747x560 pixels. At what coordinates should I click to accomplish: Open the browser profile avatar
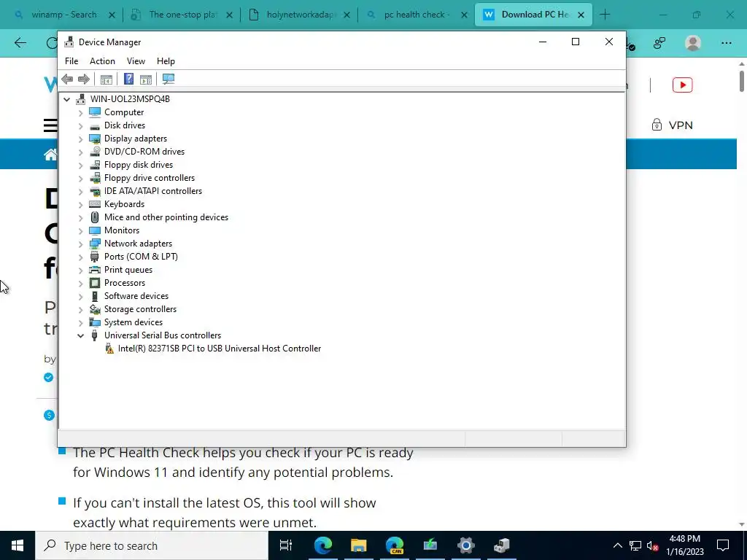[693, 43]
